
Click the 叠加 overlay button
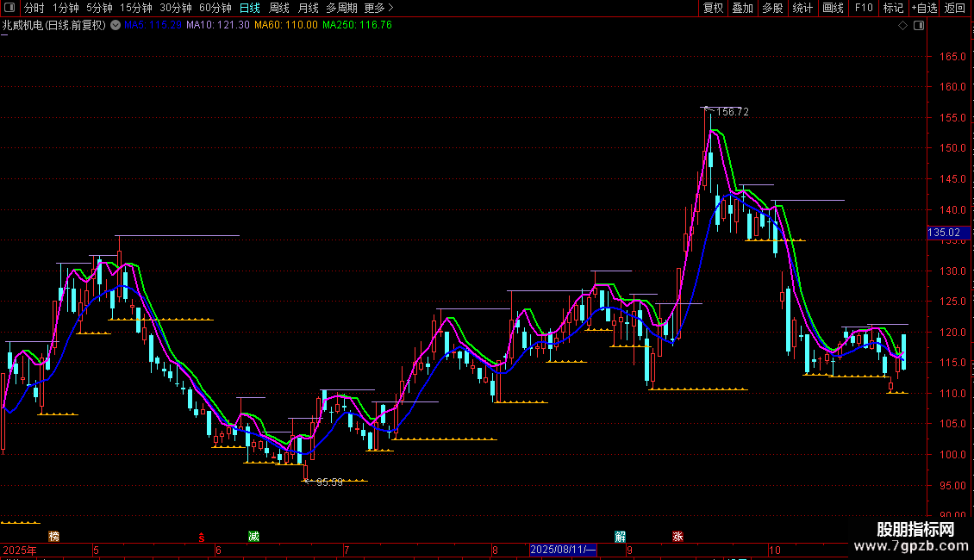[742, 8]
